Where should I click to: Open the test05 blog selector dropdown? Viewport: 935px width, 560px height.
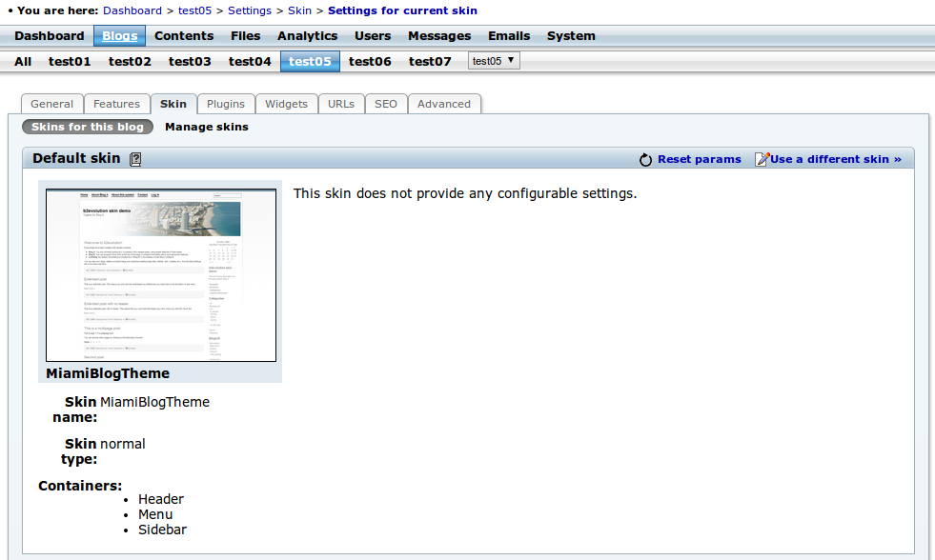coord(494,61)
